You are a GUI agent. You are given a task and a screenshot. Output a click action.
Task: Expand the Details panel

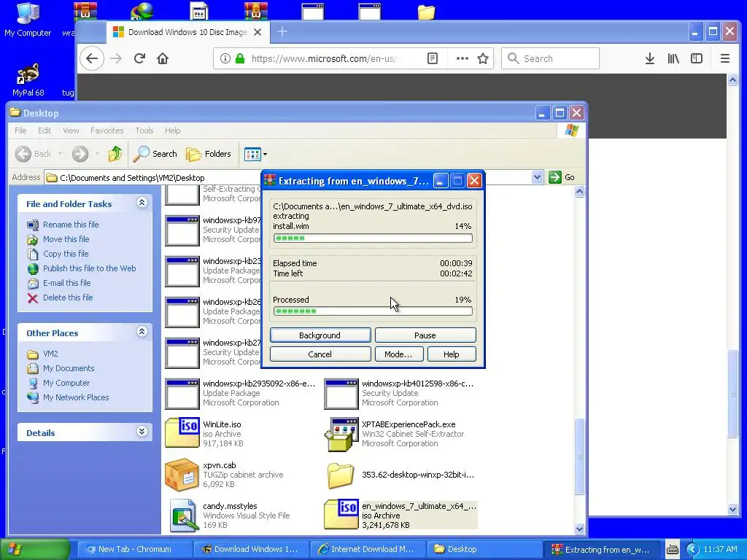(x=142, y=432)
